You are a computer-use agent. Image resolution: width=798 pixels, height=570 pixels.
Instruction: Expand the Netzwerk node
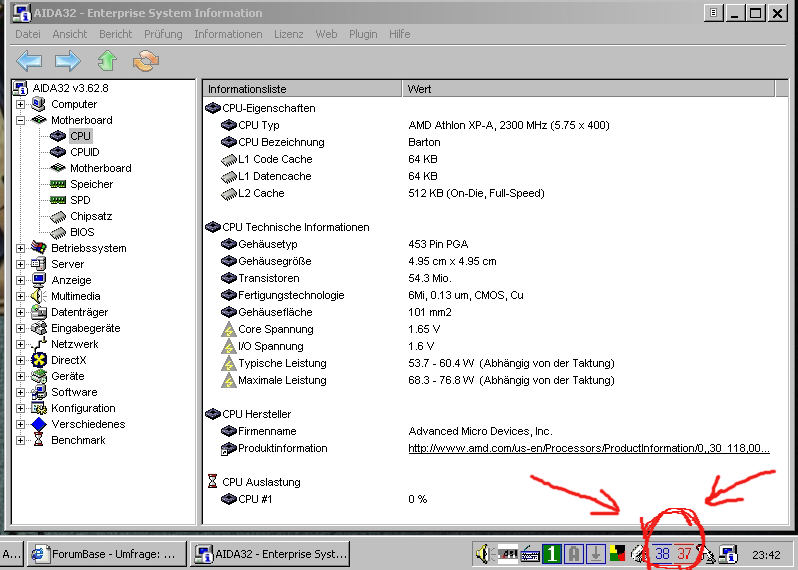[x=20, y=345]
